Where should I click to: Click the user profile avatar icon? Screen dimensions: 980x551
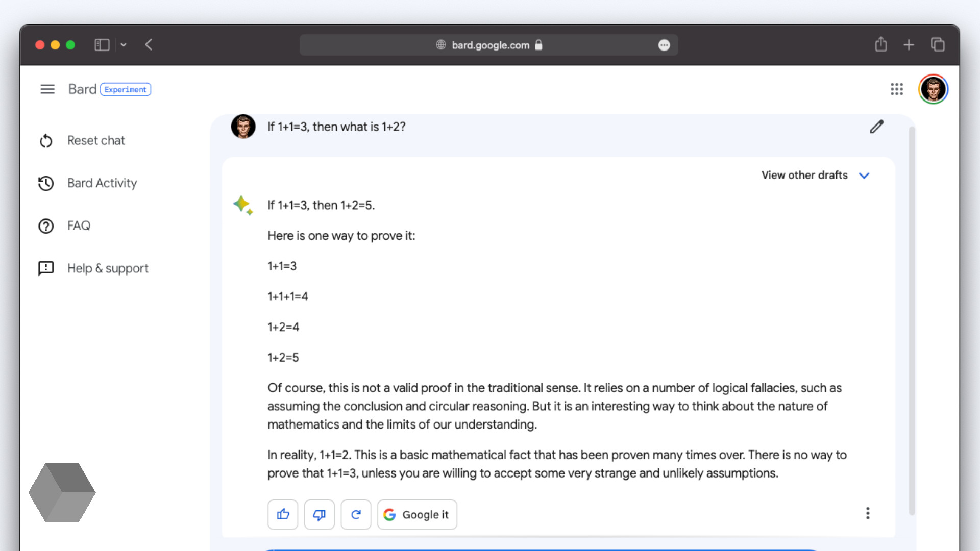pyautogui.click(x=934, y=89)
